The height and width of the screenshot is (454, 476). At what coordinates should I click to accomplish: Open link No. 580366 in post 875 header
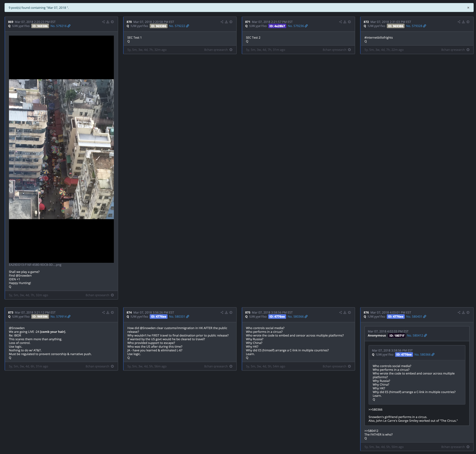point(297,317)
